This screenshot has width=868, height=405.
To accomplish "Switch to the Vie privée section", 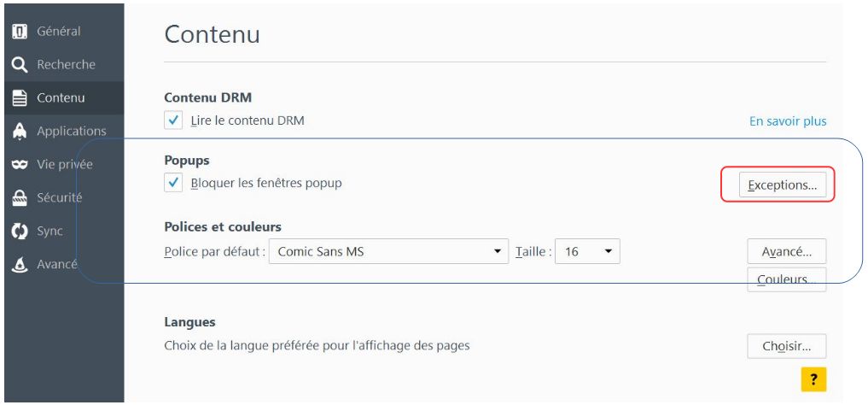I will click(64, 165).
